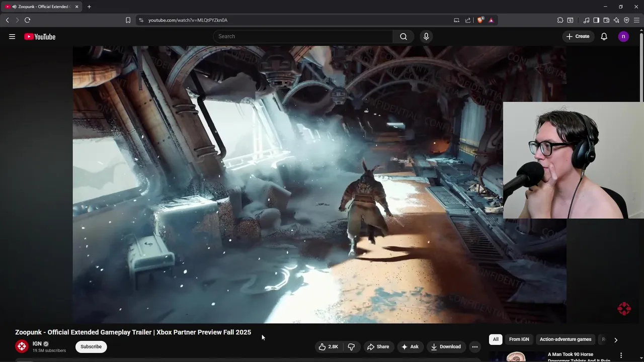Subscribe to the IGN channel
The width and height of the screenshot is (644, 362).
pyautogui.click(x=91, y=346)
